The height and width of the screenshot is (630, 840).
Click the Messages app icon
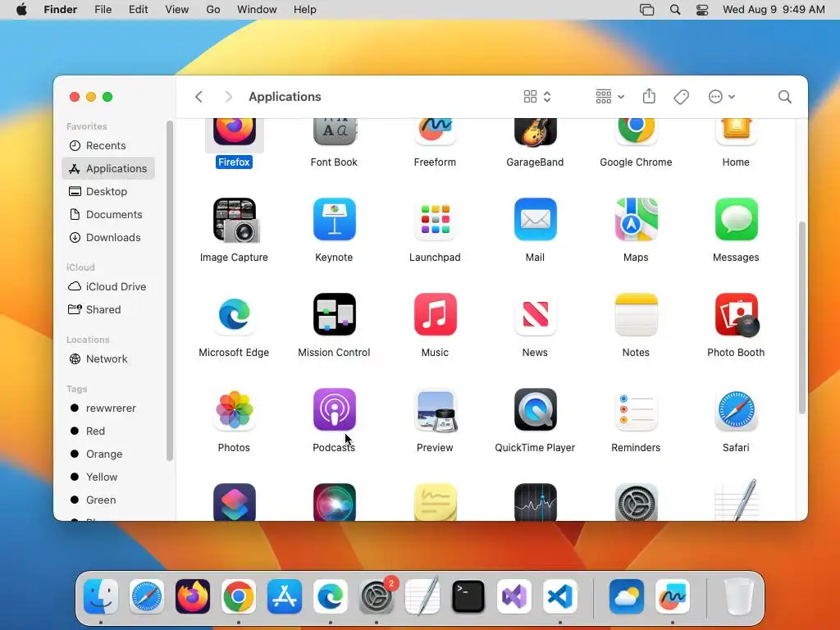pyautogui.click(x=736, y=220)
